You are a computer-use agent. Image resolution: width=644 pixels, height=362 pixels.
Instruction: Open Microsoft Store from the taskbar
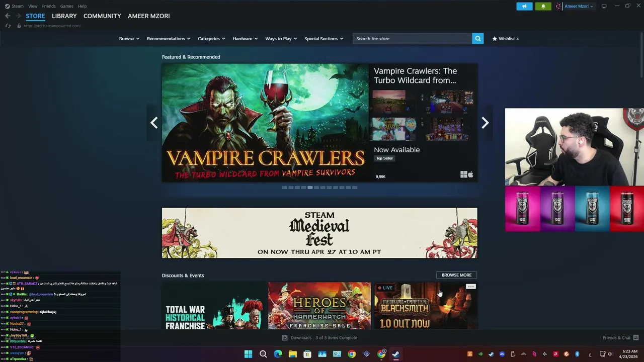pyautogui.click(x=307, y=354)
